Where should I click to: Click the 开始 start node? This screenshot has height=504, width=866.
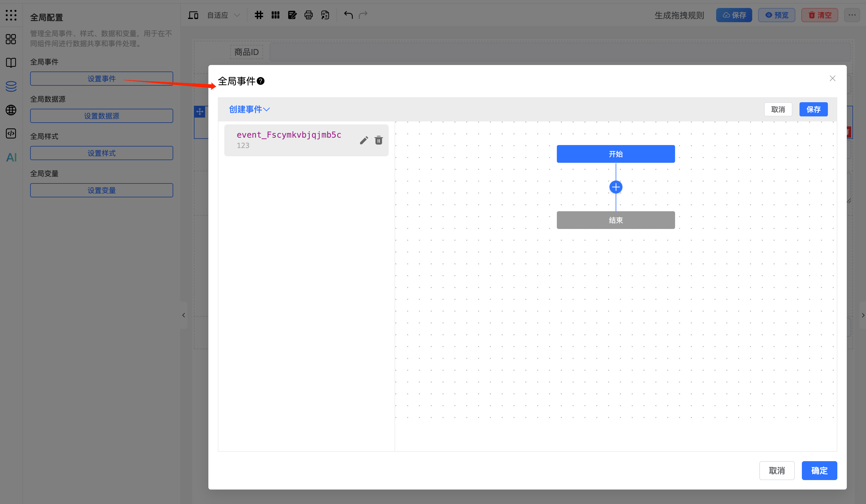pyautogui.click(x=615, y=154)
